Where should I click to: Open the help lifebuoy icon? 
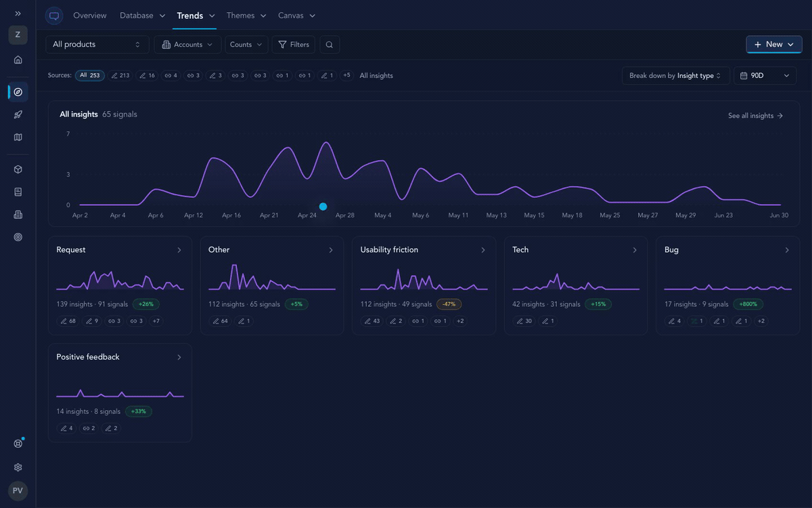18,444
